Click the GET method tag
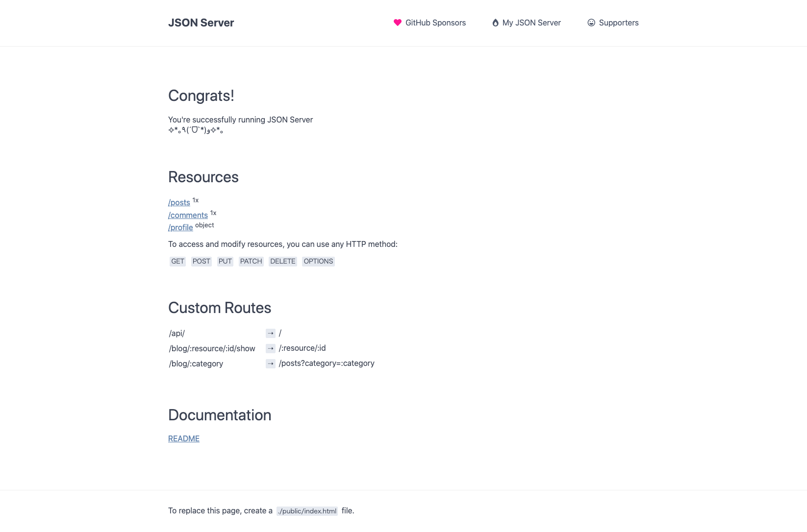This screenshot has width=807, height=532. tap(177, 261)
